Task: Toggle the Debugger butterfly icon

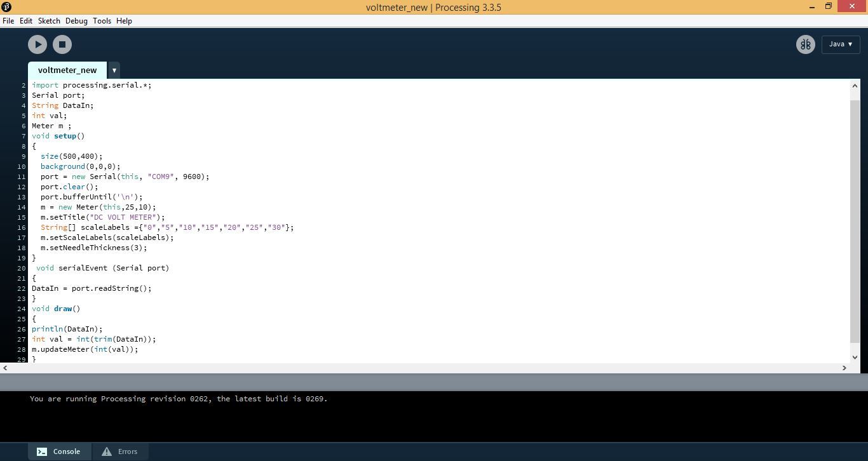Action: (x=806, y=44)
